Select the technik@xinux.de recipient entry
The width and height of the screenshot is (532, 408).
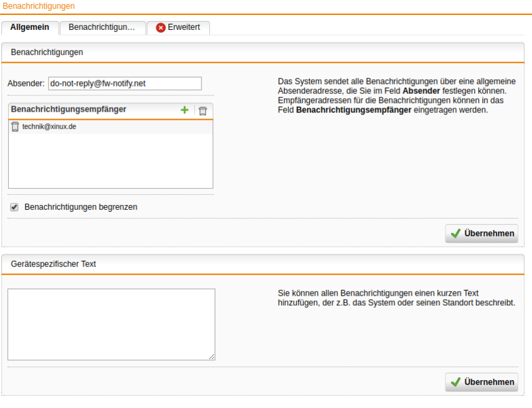[49, 127]
